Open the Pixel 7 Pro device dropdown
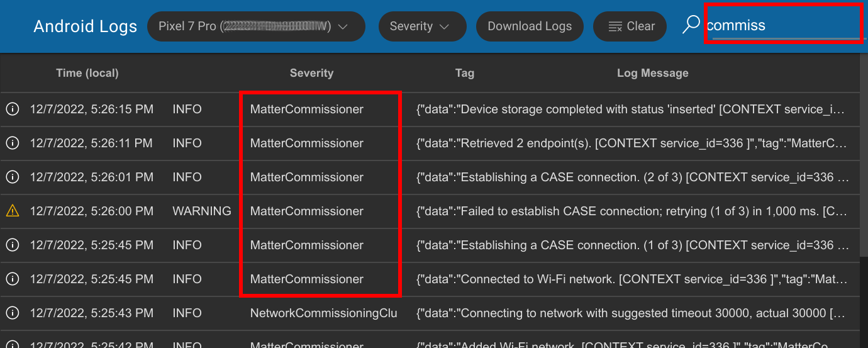Screen dimensions: 868x348 pyautogui.click(x=256, y=26)
